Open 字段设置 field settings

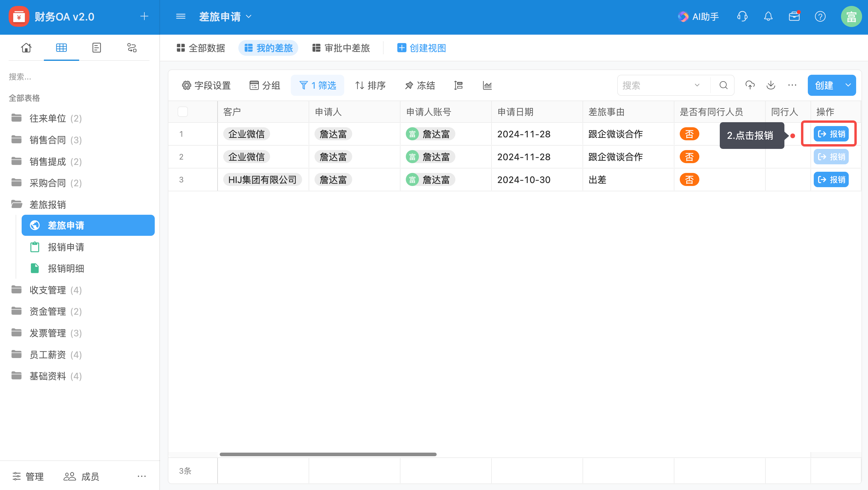click(x=206, y=85)
